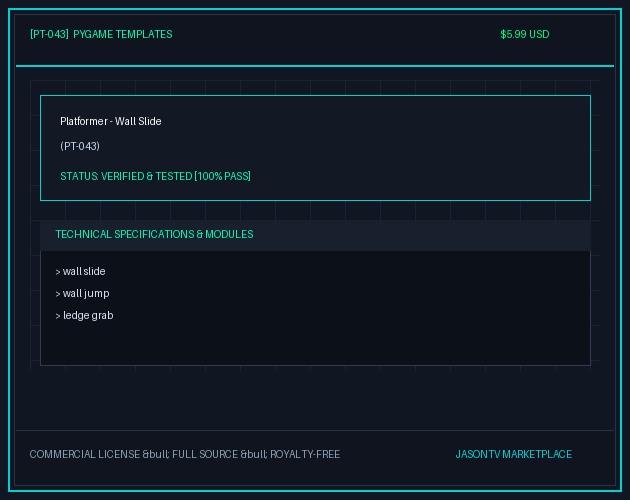Select the Platformer - Wall Slide title
The width and height of the screenshot is (630, 500).
[110, 121]
